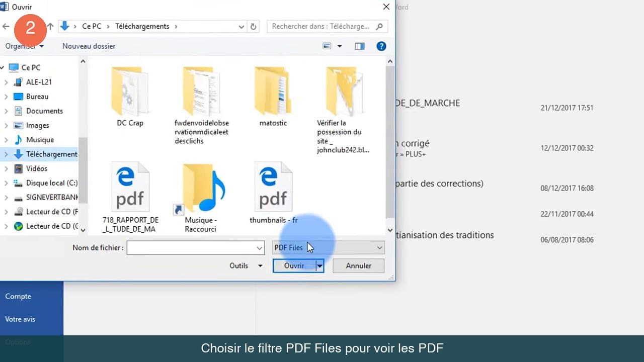Open the fwdenvoidelobservationmdicaleetdesclichs folder
The image size is (644, 362).
click(x=201, y=105)
